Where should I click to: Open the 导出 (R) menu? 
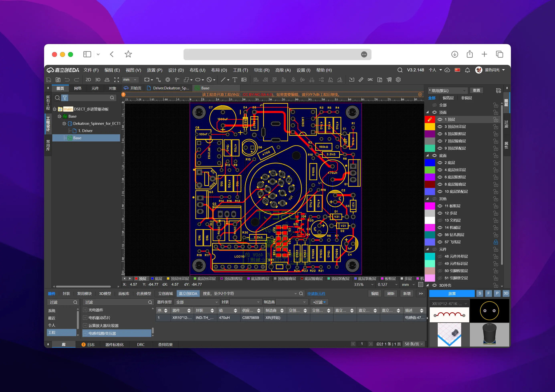coord(261,70)
